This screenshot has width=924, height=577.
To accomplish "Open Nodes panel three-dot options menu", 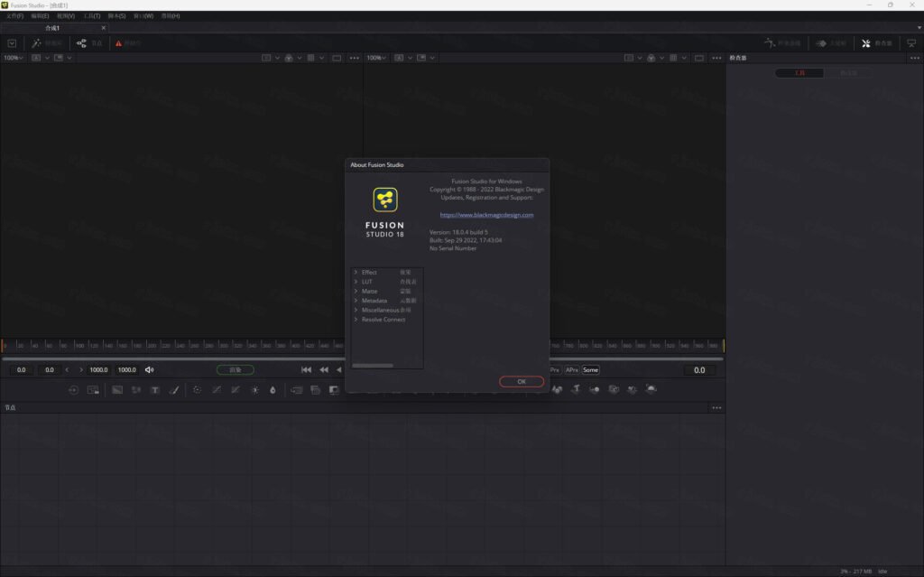I will tap(716, 407).
